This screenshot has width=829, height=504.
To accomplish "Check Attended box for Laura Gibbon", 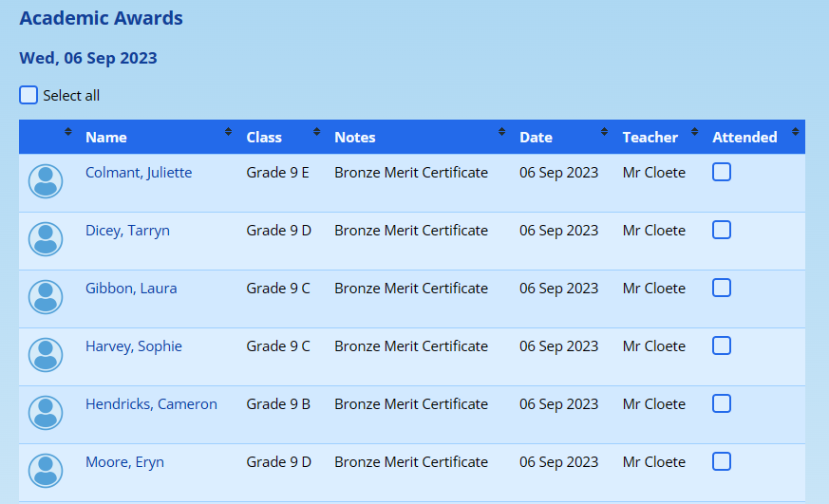I will pyautogui.click(x=722, y=288).
